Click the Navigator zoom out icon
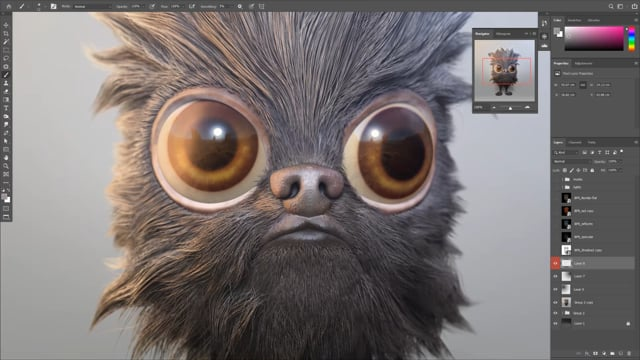Screen dimensions: 640x360 [x=493, y=108]
